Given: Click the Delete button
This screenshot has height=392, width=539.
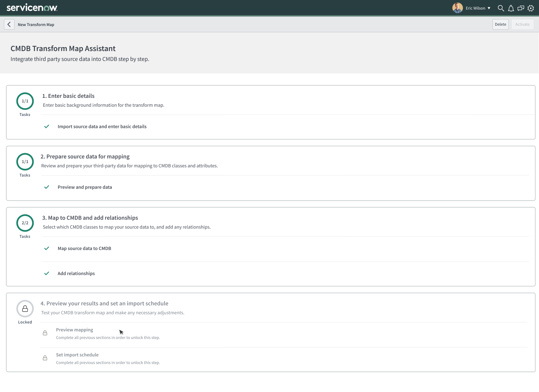Looking at the screenshot, I should [500, 24].
